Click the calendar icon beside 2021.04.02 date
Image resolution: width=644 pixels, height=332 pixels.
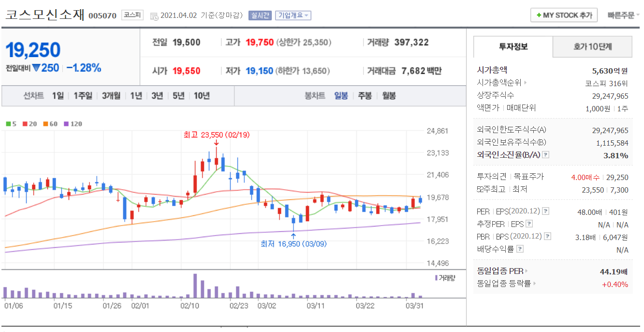154,16
